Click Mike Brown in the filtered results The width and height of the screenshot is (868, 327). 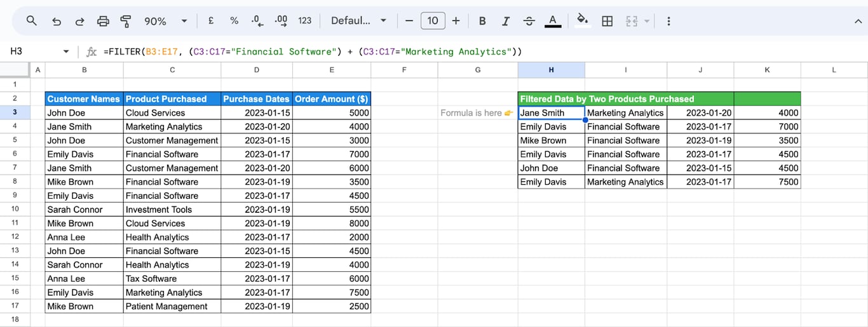(x=551, y=140)
